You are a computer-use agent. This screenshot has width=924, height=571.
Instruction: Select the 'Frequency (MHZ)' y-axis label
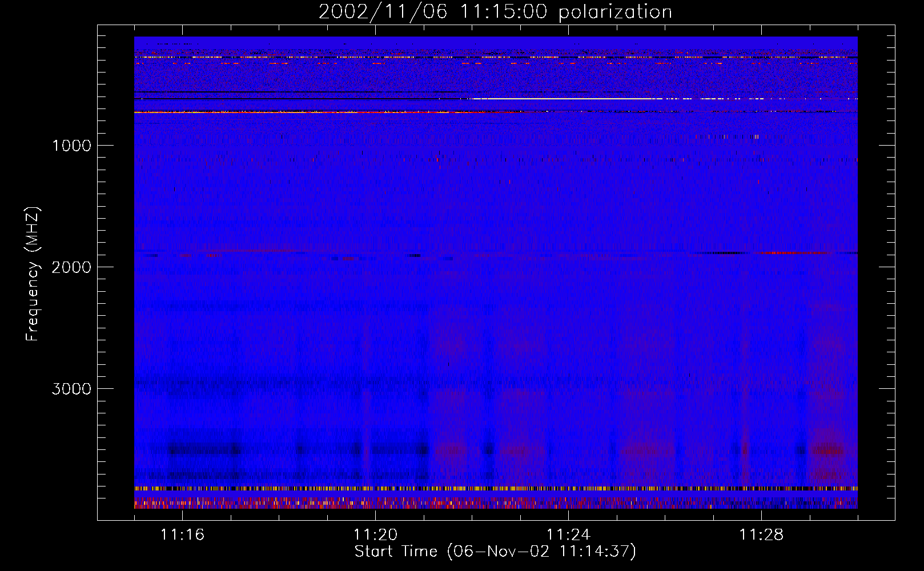(x=33, y=274)
